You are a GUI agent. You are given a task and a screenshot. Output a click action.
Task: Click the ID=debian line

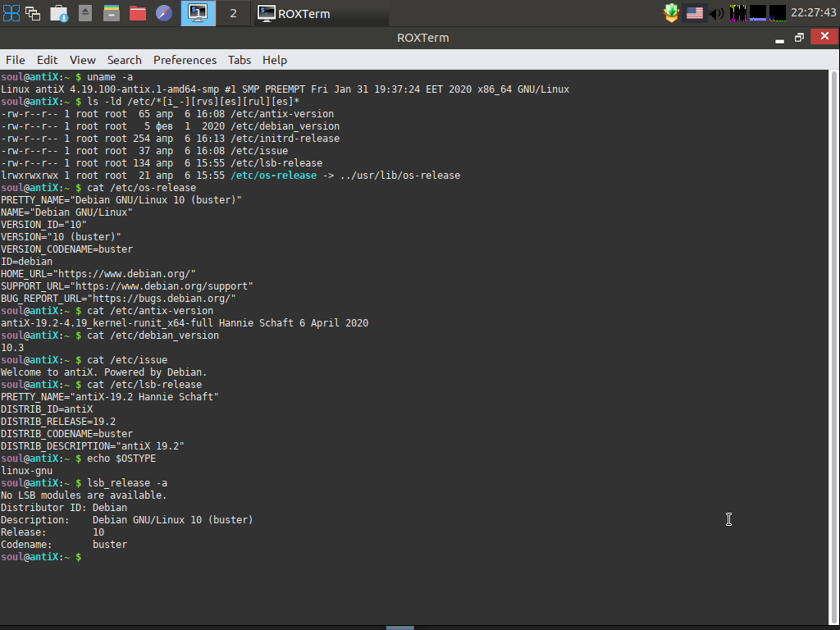[27, 262]
